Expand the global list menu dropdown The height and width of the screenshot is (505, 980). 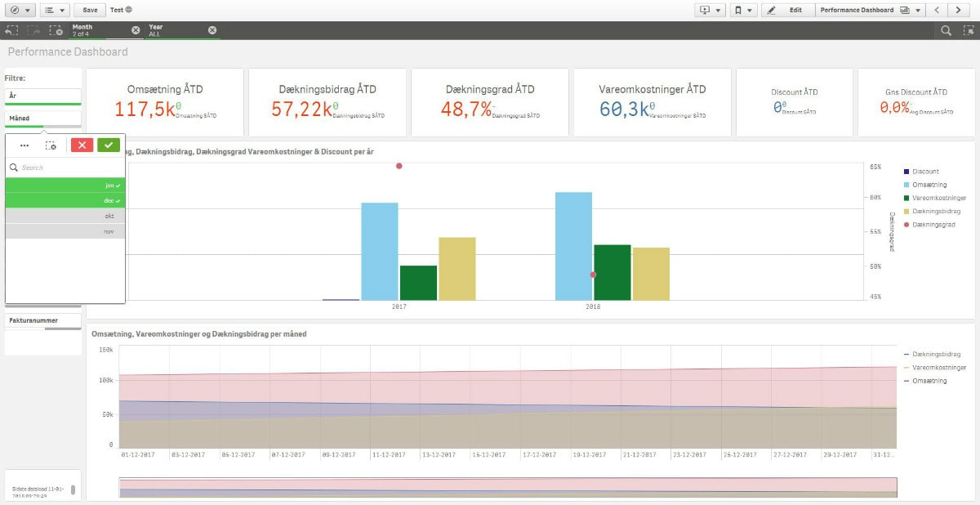(55, 10)
